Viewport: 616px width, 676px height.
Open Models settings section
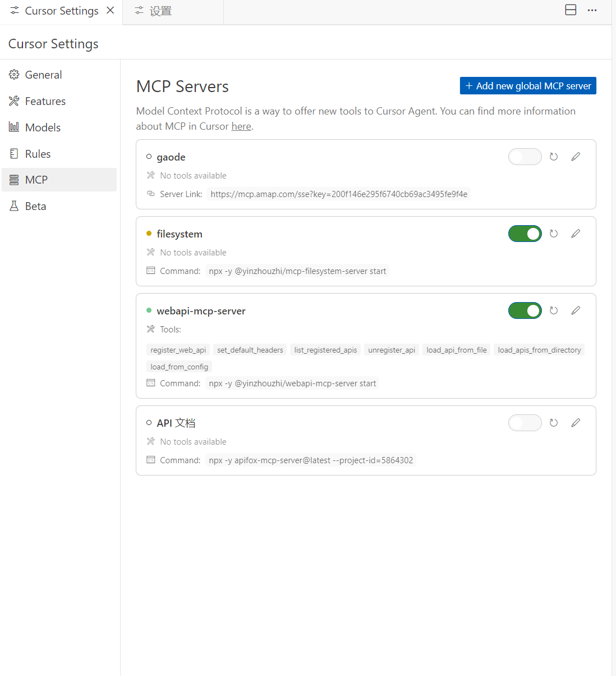coord(59,127)
